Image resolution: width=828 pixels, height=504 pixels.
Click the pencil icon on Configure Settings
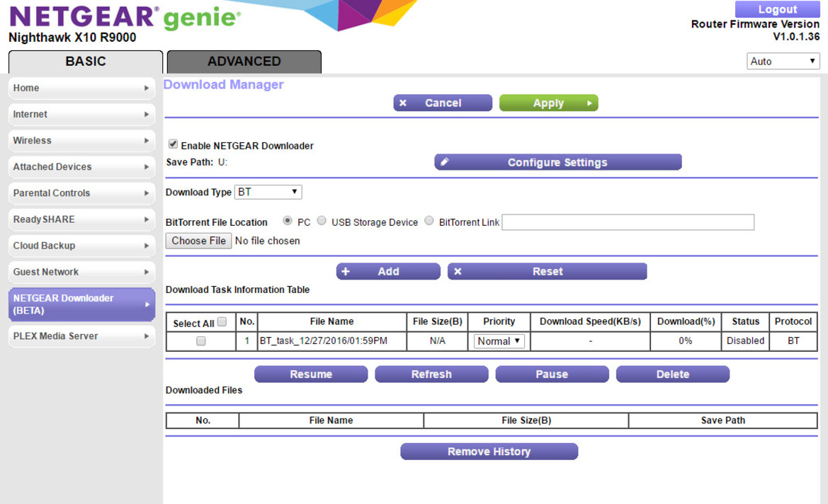445,162
